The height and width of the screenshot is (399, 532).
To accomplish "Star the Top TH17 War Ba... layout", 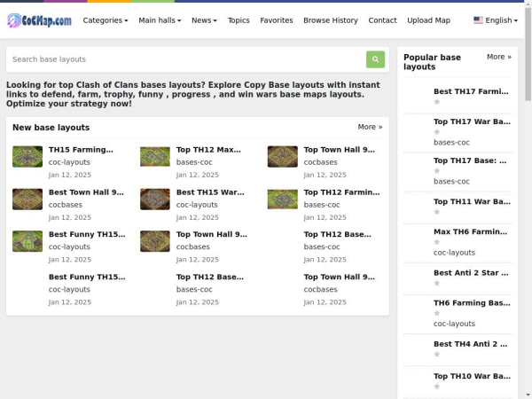I will point(437,132).
